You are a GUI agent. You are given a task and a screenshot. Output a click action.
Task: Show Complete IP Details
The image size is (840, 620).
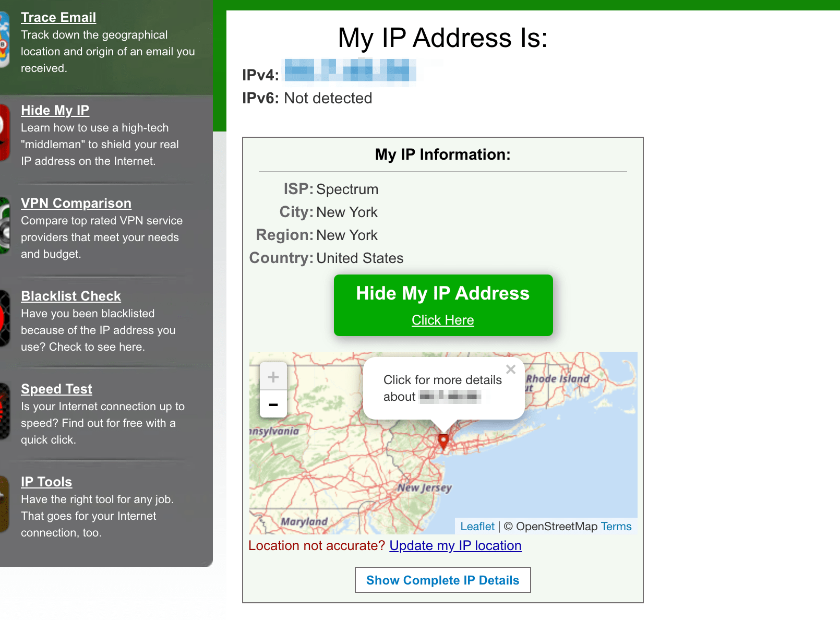pos(443,580)
